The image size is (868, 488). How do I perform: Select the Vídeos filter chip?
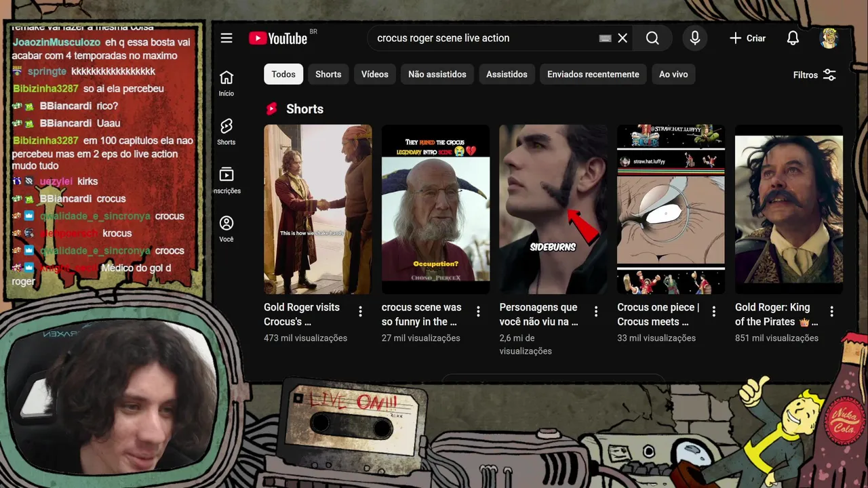point(375,75)
